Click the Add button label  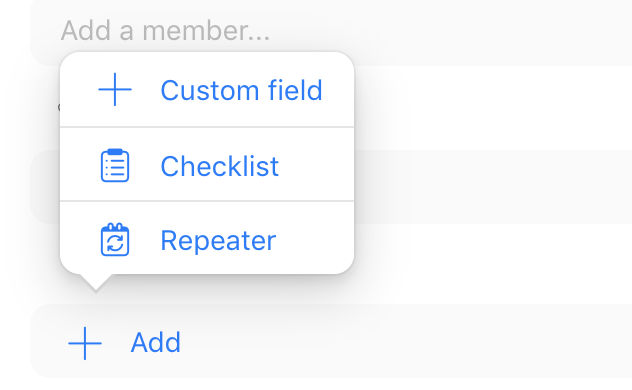(x=156, y=342)
